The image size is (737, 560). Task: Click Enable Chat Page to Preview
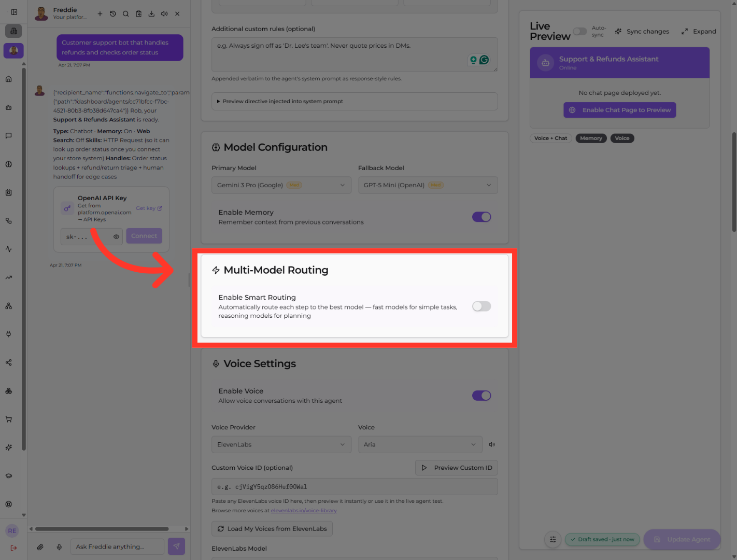click(620, 110)
